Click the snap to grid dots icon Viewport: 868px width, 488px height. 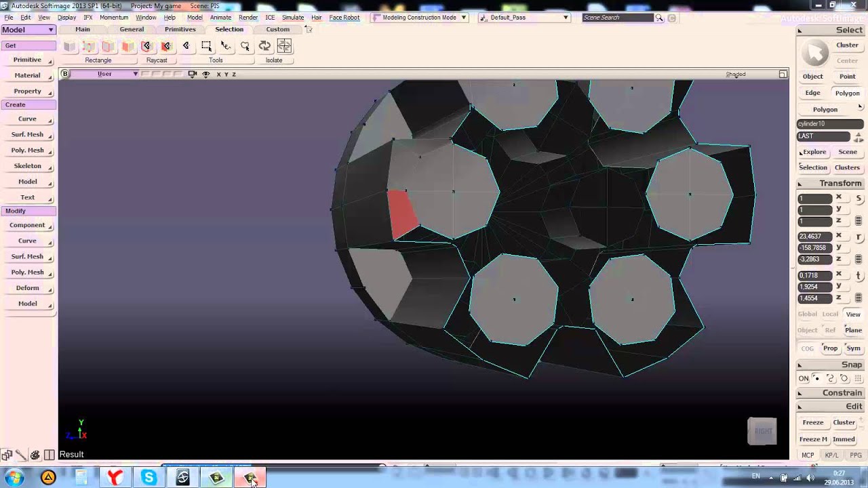click(858, 378)
